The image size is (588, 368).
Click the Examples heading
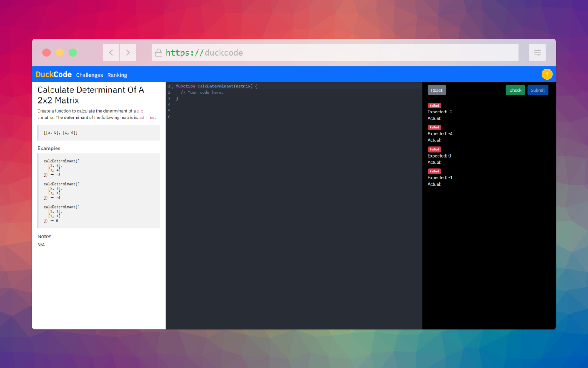(49, 148)
